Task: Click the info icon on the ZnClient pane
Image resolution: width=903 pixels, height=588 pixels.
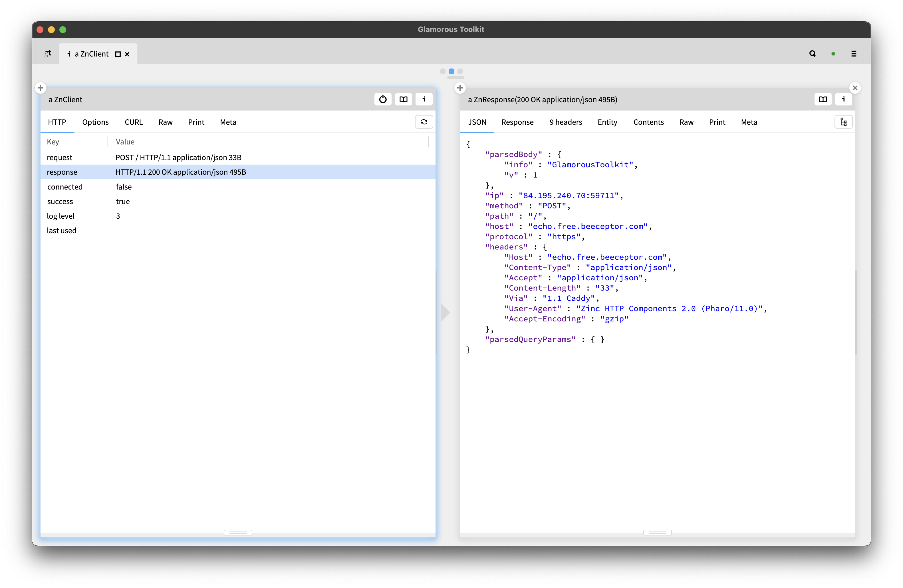Action: point(424,99)
